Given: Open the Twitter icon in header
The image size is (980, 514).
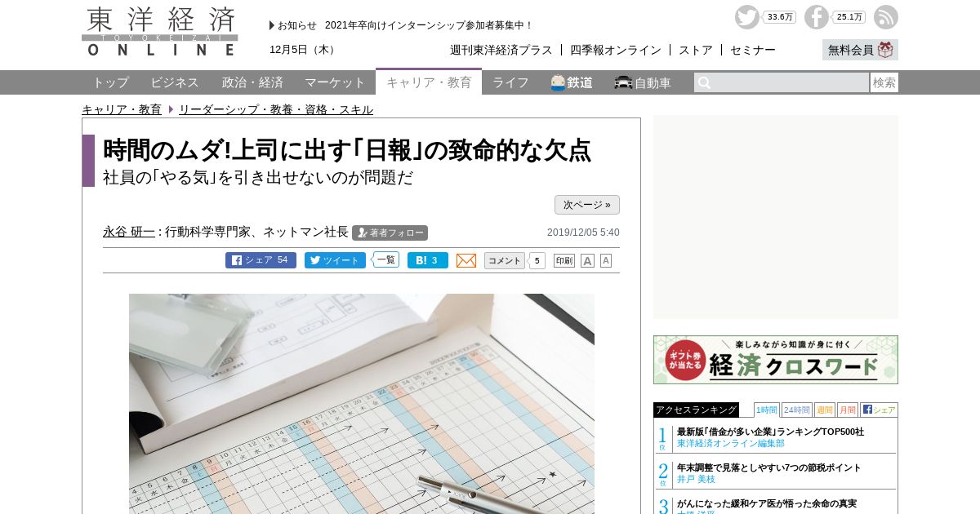Looking at the screenshot, I should click(746, 17).
